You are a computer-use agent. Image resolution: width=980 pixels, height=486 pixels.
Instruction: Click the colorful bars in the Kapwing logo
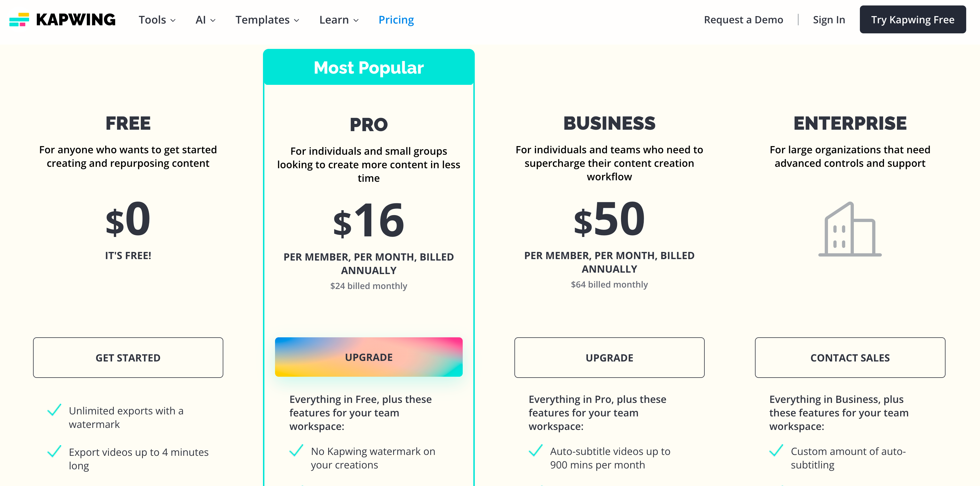point(20,19)
